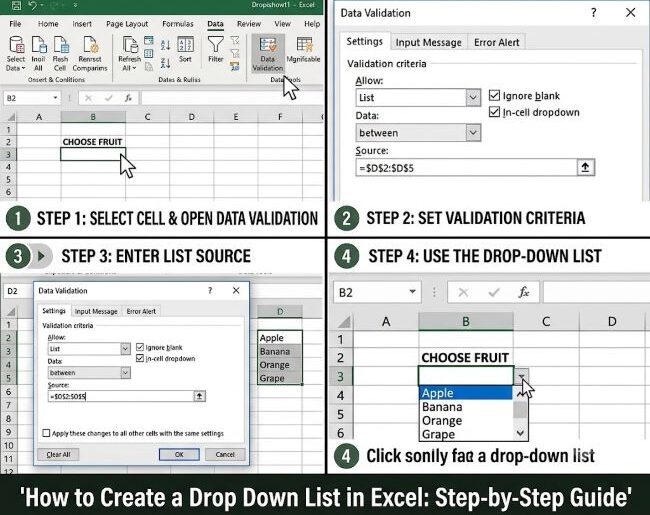Click the cancel X icon in Step 4 formula bar
This screenshot has width=650, height=515.
463,292
